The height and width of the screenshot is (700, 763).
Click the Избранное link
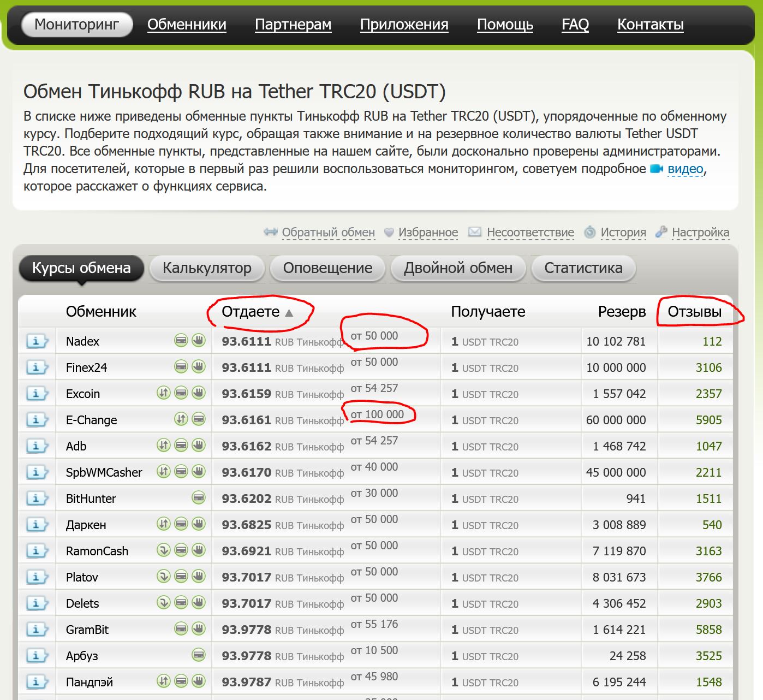coord(428,233)
